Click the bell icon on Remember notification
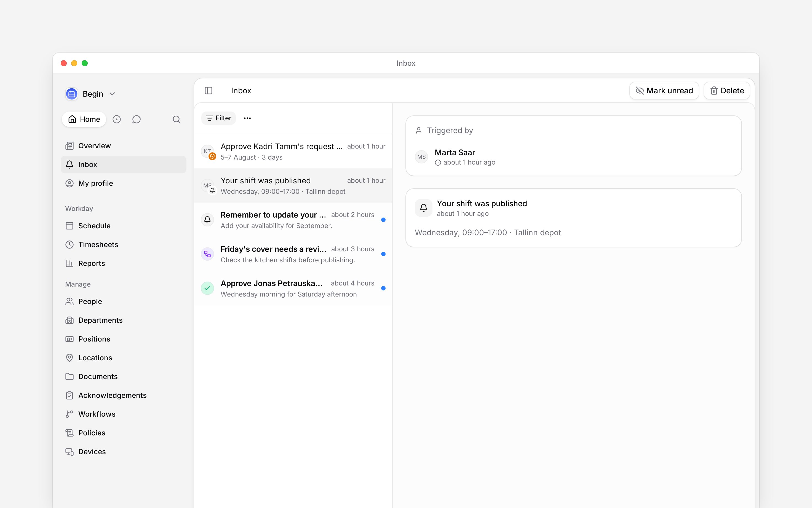812x508 pixels. tap(207, 220)
